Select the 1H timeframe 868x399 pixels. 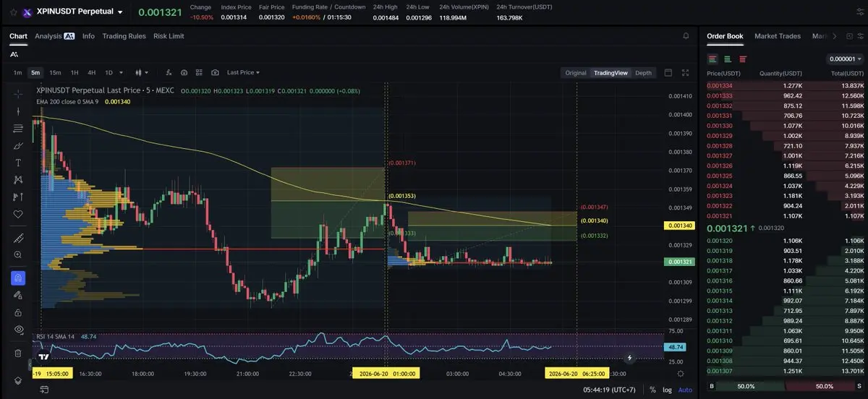(75, 72)
